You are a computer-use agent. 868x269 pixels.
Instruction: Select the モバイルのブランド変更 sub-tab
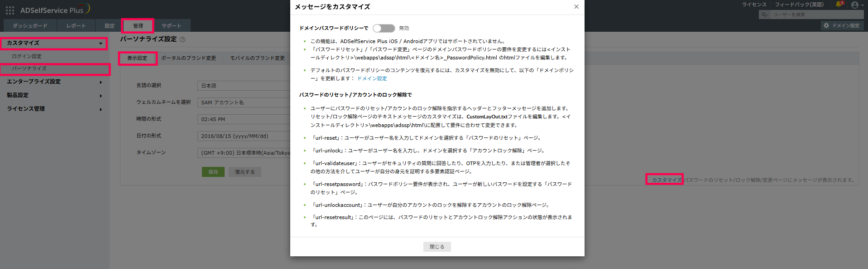pos(258,59)
